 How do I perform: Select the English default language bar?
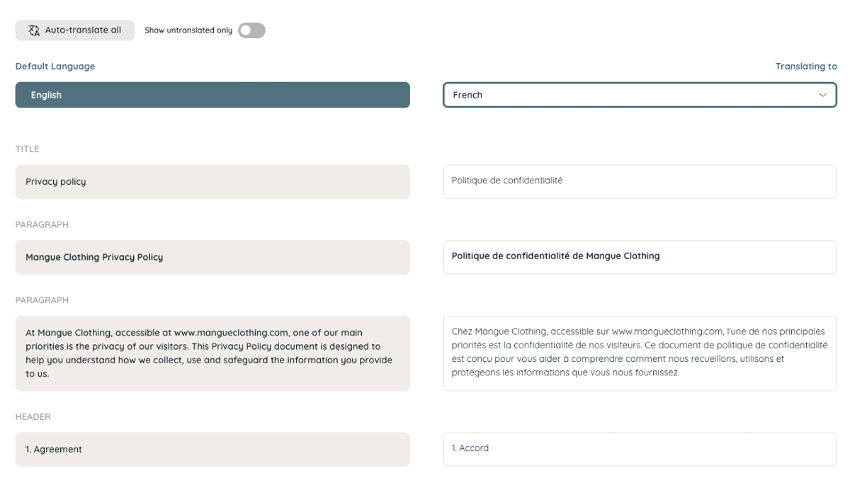coord(212,95)
